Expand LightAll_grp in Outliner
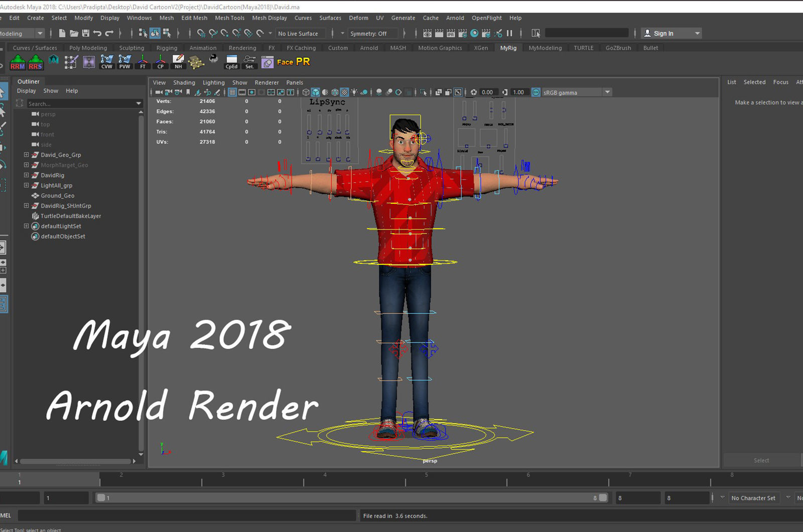Screen dimensions: 803x532 tap(27, 185)
